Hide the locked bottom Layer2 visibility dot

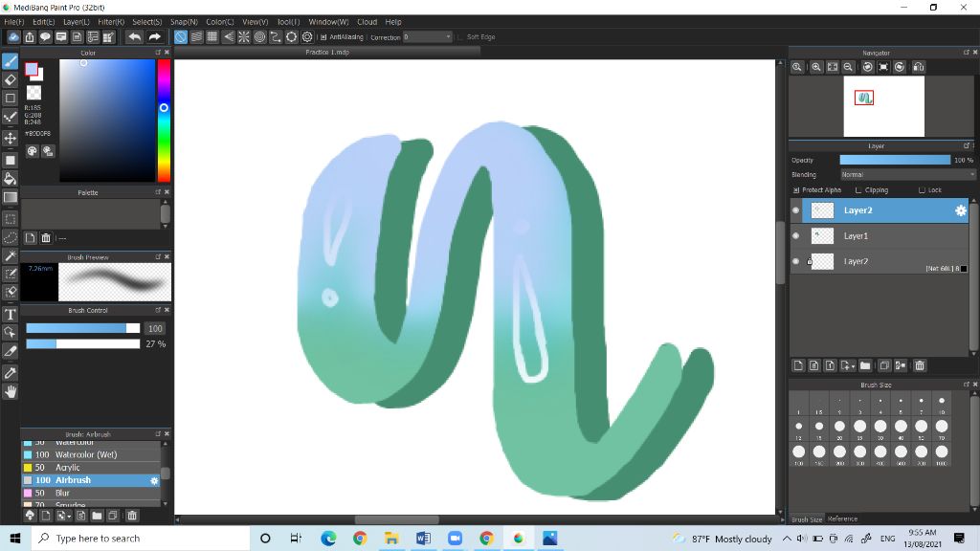(x=795, y=261)
